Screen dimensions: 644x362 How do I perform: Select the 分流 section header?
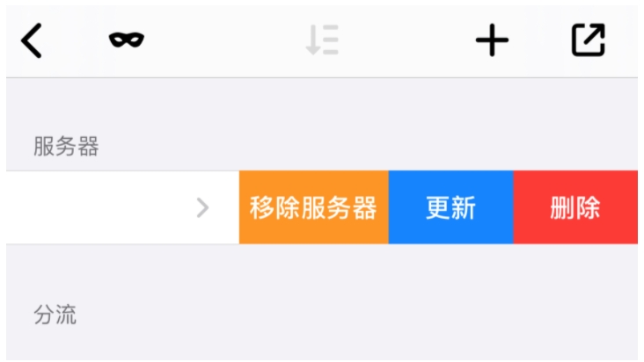click(55, 315)
